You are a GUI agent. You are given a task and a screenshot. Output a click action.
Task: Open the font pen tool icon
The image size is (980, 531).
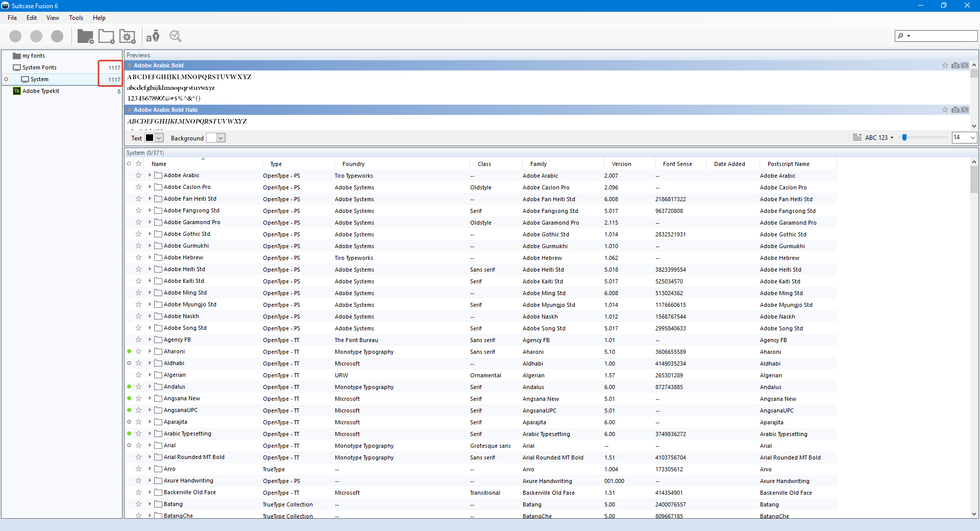pyautogui.click(x=153, y=36)
